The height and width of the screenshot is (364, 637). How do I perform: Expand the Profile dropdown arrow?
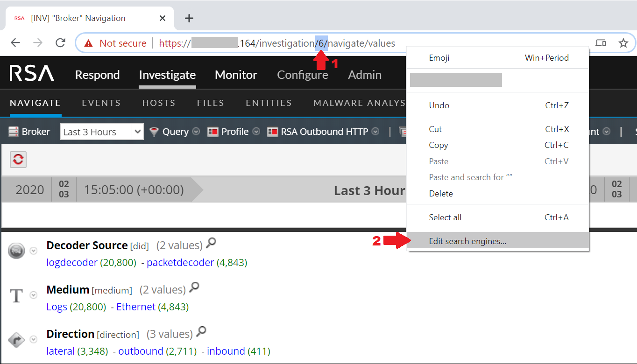256,132
